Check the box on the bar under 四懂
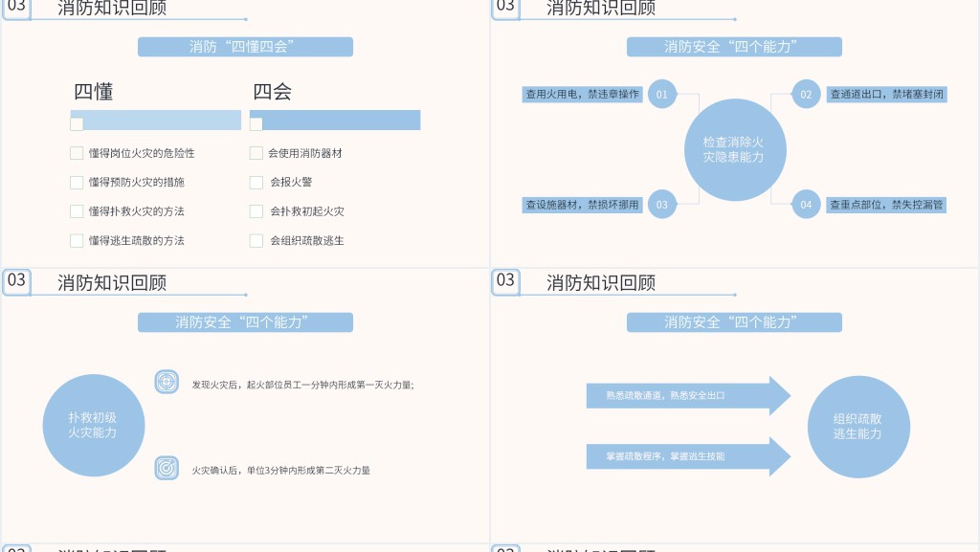 77,123
